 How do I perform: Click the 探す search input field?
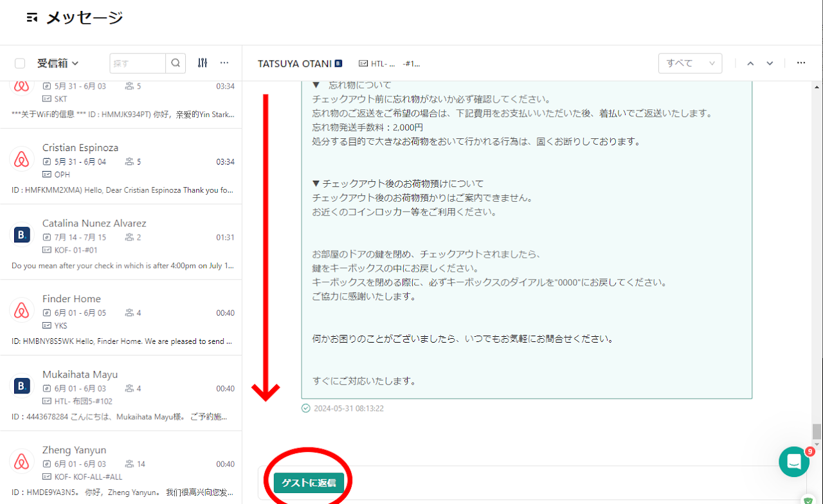138,63
